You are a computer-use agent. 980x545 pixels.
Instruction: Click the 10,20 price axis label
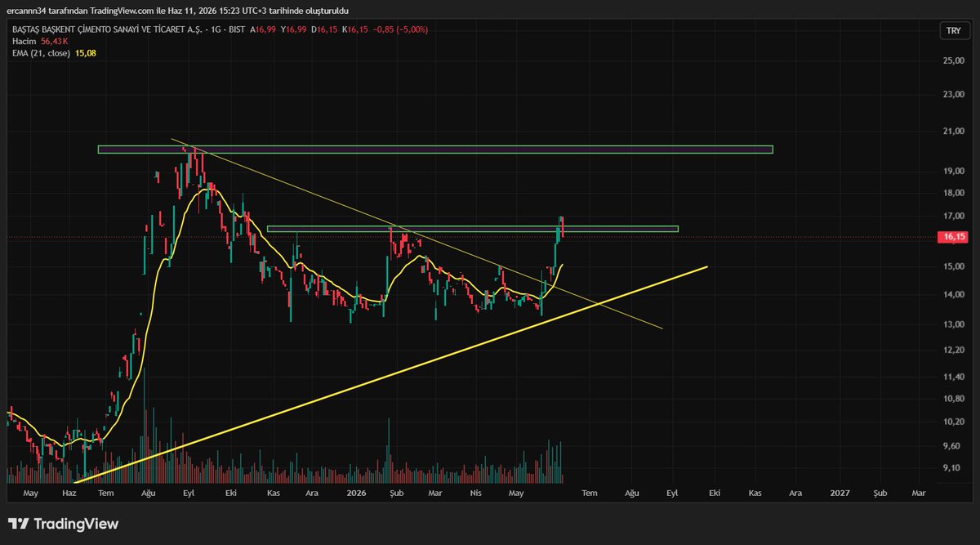click(953, 422)
